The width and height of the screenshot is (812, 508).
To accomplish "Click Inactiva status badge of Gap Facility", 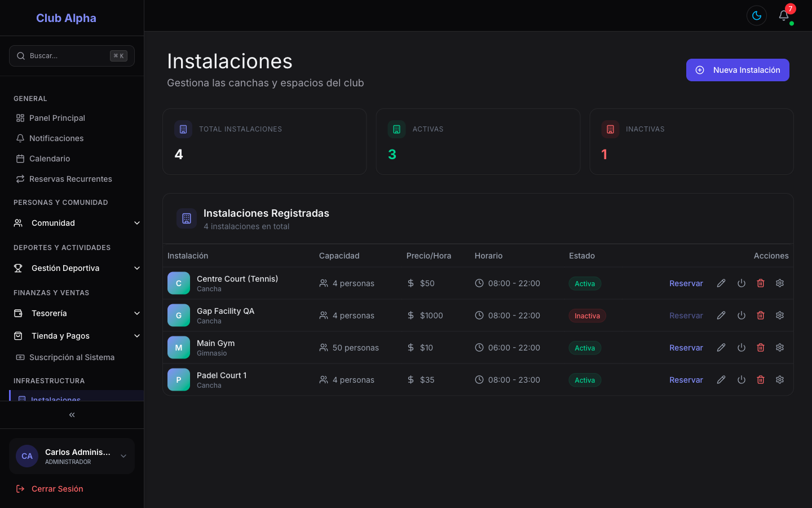I will [587, 316].
